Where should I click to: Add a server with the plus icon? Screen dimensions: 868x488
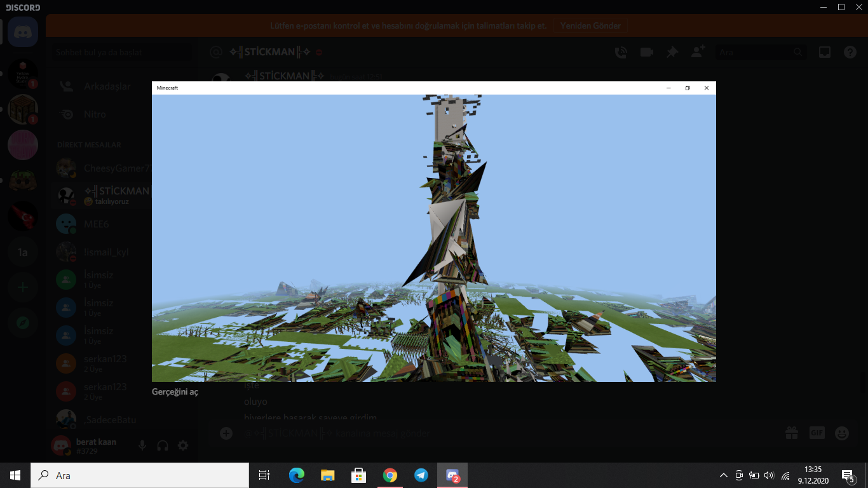(x=23, y=287)
